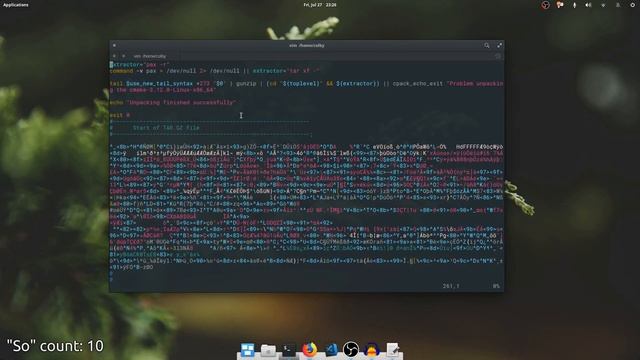
Task: Open the network indicator in the top panel
Action: 603,5
